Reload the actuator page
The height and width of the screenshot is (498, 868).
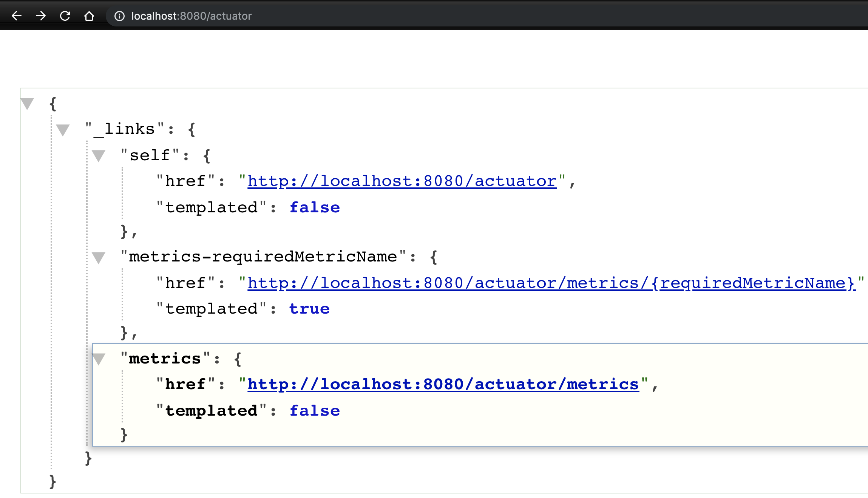click(65, 16)
